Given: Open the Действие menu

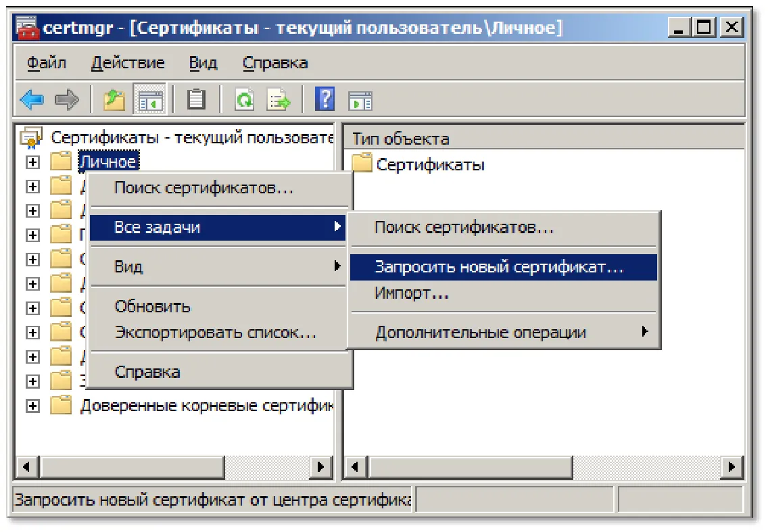Looking at the screenshot, I should click(128, 63).
